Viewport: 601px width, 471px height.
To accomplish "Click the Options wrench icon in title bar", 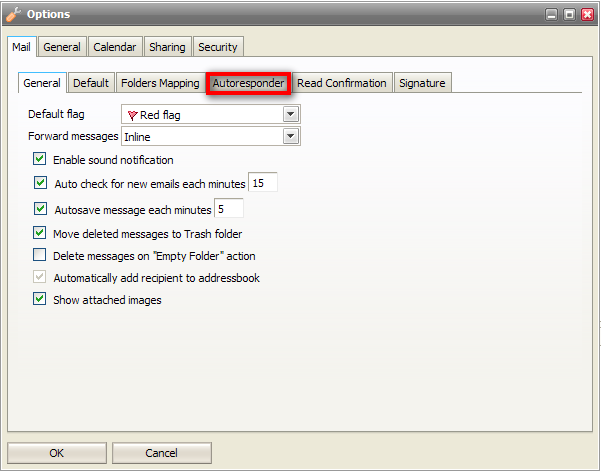I will [12, 14].
